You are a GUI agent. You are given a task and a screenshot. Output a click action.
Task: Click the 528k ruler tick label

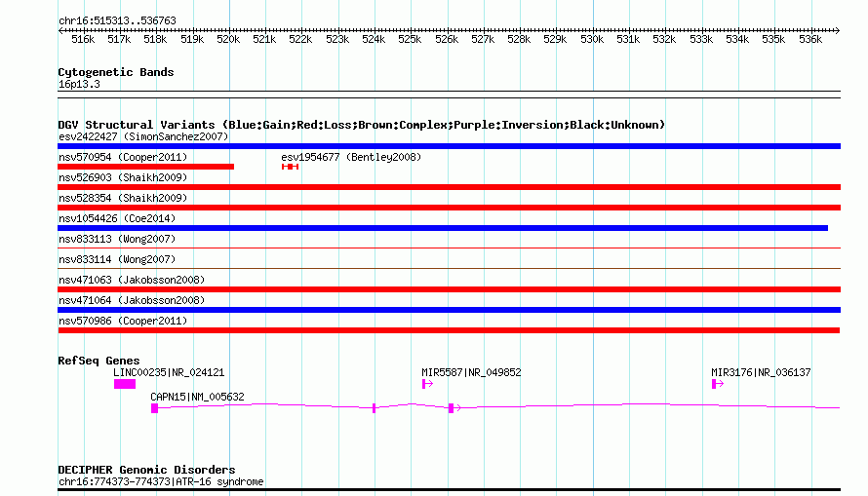pos(519,39)
